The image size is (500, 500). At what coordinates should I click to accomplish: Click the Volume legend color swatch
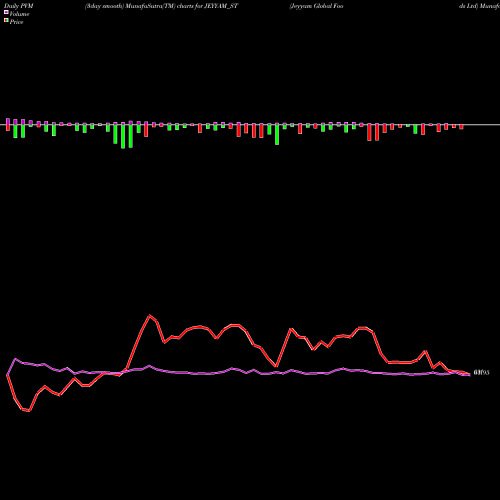pyautogui.click(x=6, y=12)
